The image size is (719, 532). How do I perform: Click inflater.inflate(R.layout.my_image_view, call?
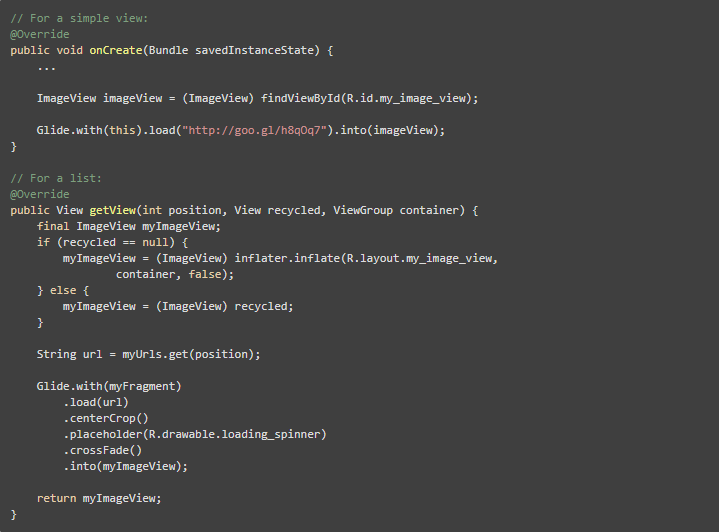point(366,258)
